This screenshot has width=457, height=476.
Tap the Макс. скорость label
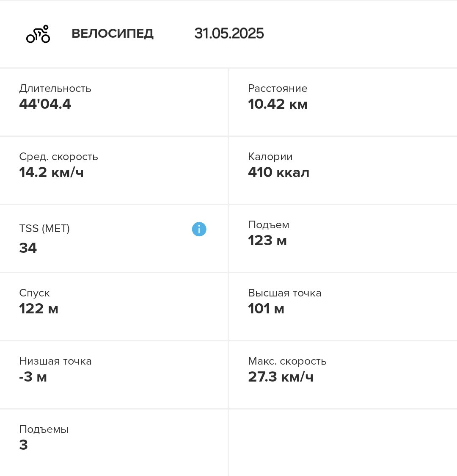(287, 361)
